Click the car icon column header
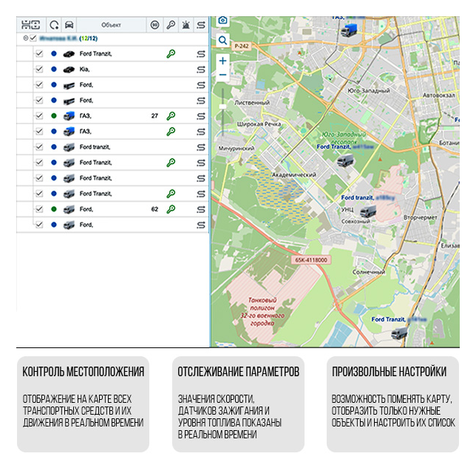Viewport: 476px width, 476px height. click(x=69, y=24)
